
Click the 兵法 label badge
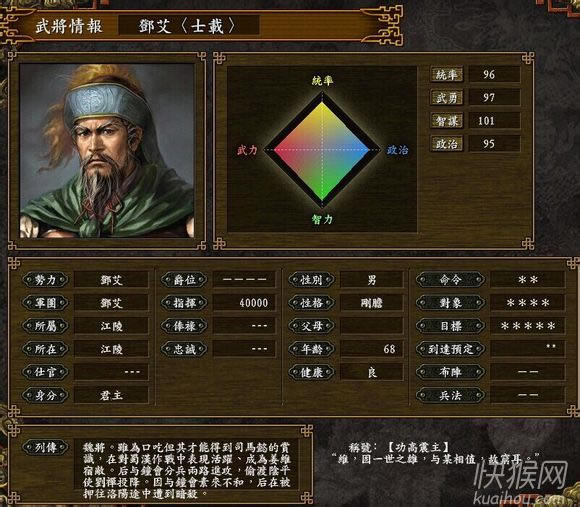pos(450,395)
